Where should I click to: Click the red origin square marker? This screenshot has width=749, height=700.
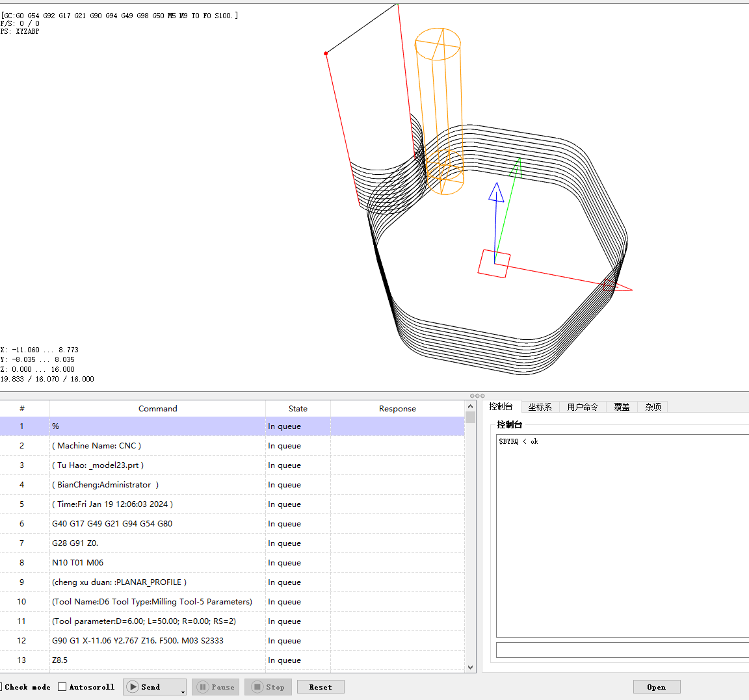click(493, 264)
